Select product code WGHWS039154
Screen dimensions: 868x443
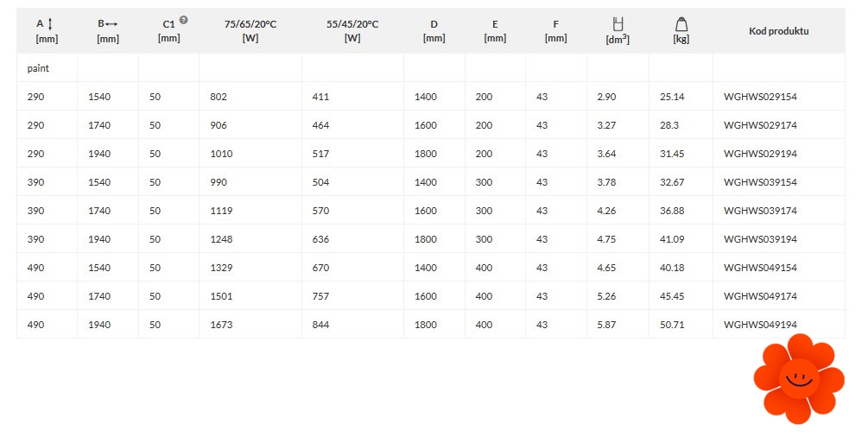point(760,182)
